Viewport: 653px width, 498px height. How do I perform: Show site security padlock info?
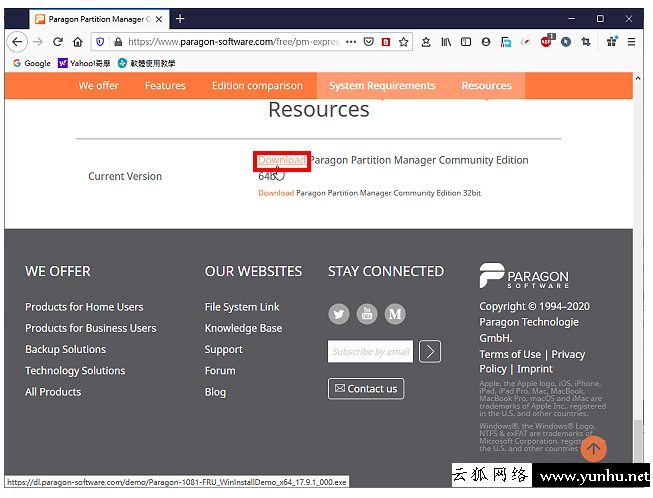[x=118, y=42]
